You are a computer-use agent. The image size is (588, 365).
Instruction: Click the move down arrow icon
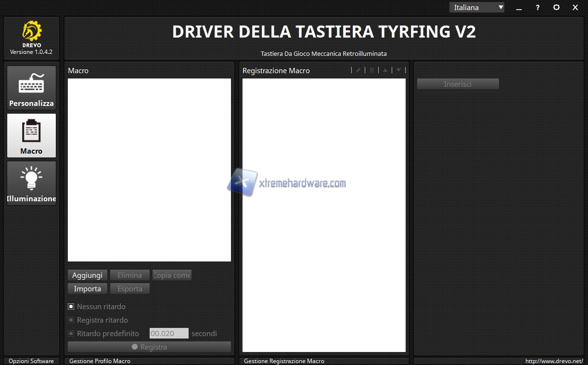point(398,70)
